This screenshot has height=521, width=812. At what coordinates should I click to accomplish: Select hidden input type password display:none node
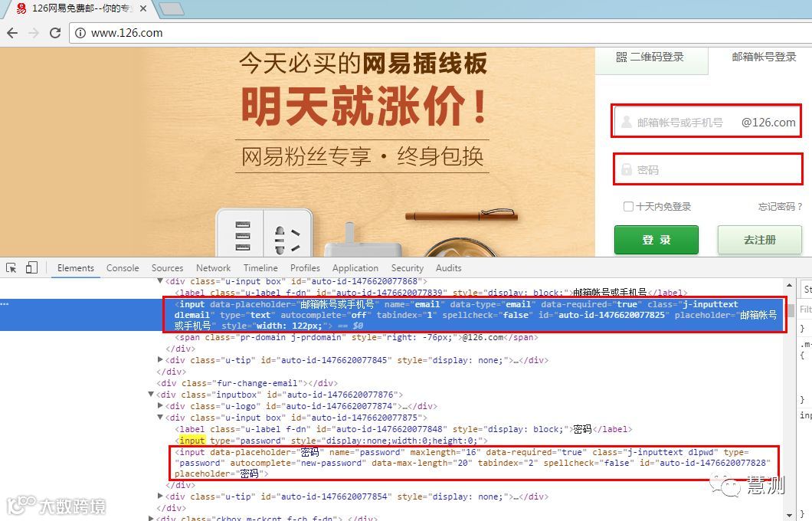coord(332,441)
